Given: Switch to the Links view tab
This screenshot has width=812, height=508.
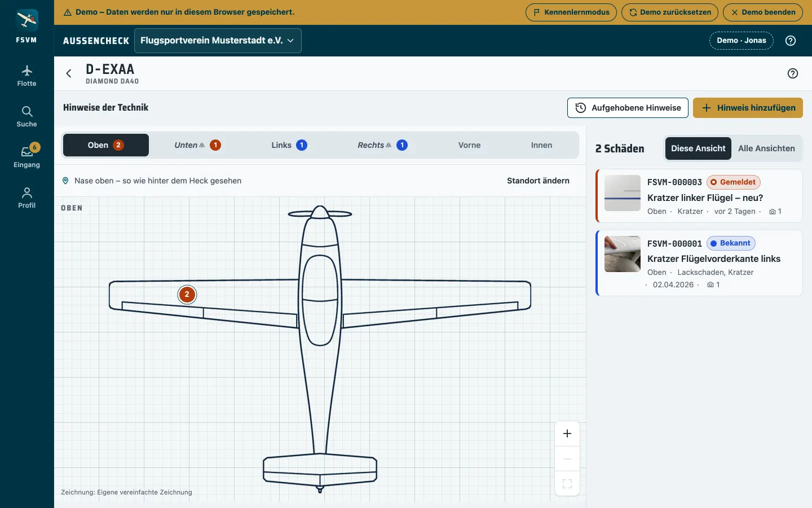Looking at the screenshot, I should pyautogui.click(x=289, y=145).
